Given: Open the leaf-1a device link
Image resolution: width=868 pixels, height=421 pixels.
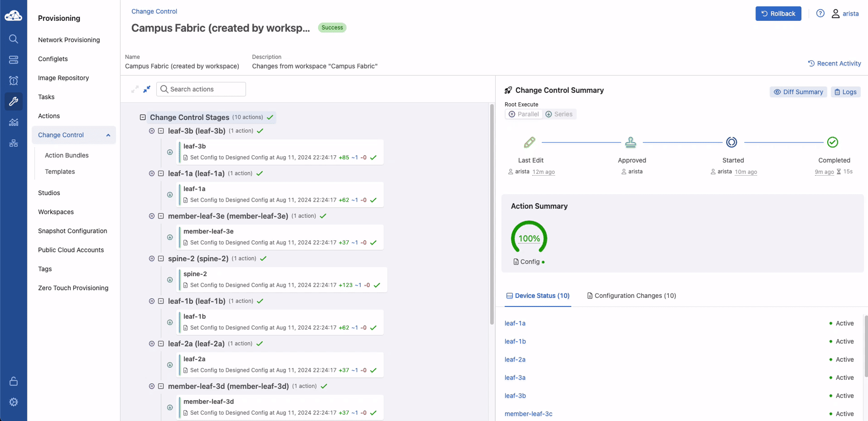Looking at the screenshot, I should tap(515, 323).
